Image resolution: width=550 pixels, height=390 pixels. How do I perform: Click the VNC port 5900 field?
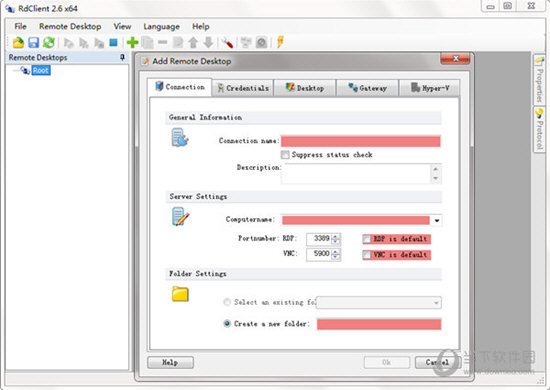tap(319, 255)
